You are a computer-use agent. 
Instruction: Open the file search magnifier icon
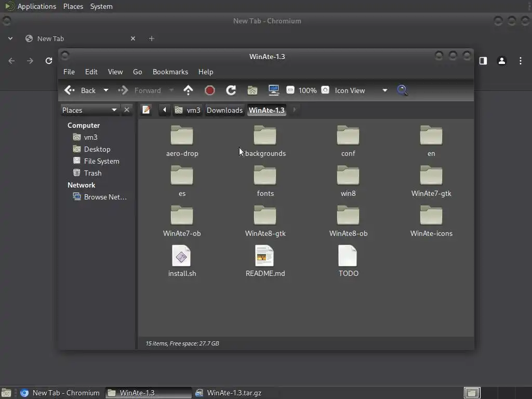(403, 90)
